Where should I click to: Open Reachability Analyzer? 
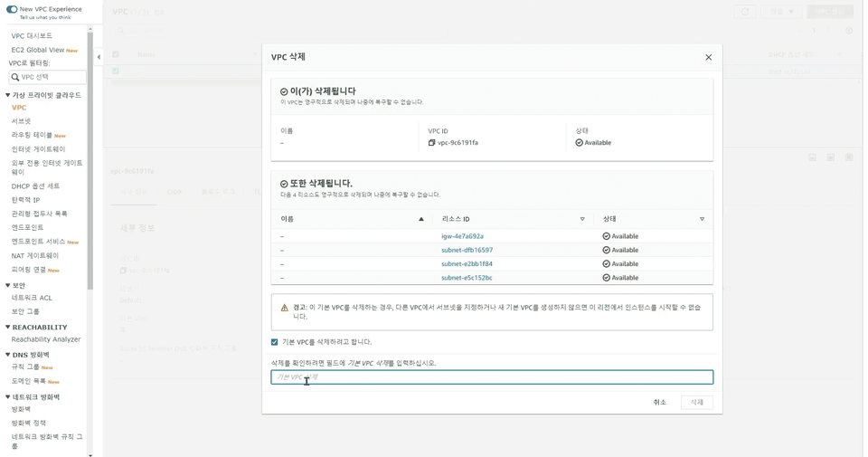46,339
